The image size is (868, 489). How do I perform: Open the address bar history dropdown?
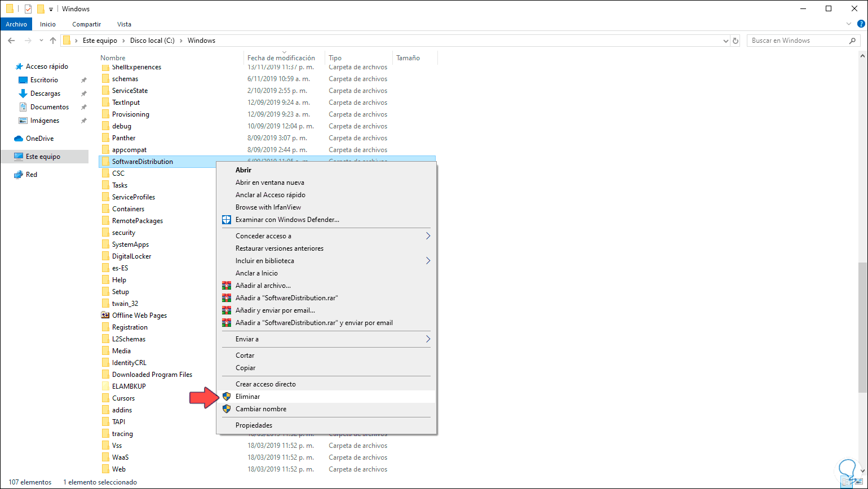pos(726,41)
